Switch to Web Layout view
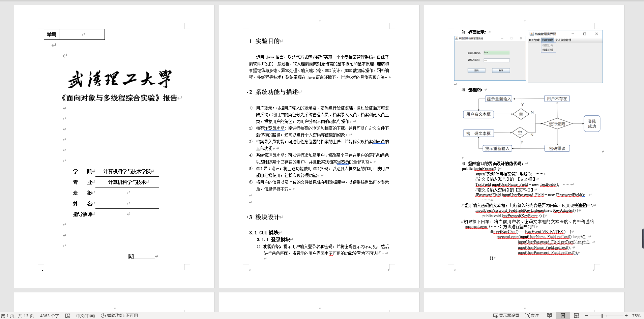Screen dimensions: 644x319 pos(576,316)
